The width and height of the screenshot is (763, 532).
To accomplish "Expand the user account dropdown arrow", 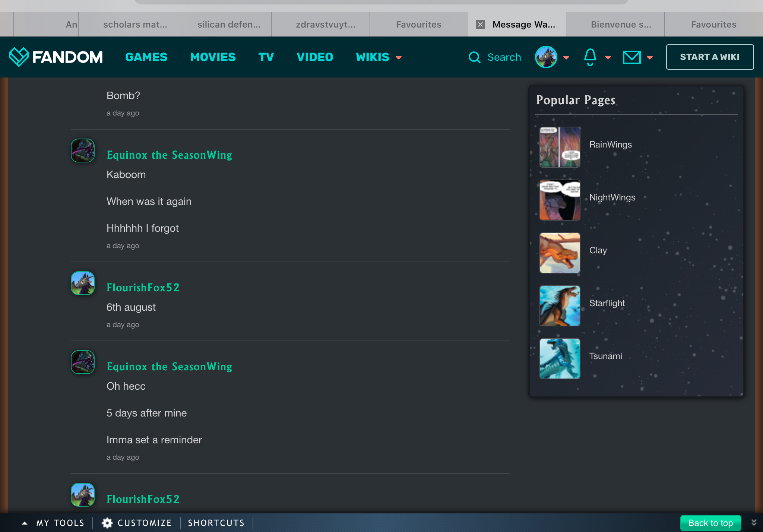I will point(566,57).
